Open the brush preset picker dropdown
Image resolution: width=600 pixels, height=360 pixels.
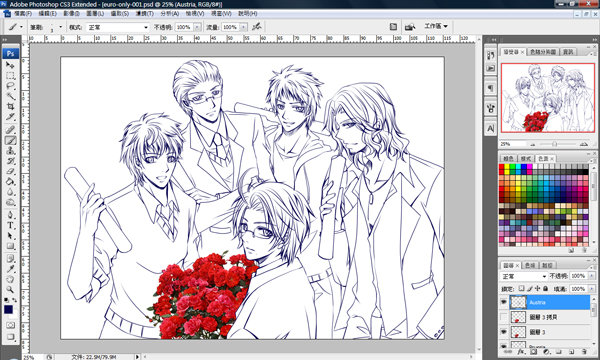coord(60,27)
